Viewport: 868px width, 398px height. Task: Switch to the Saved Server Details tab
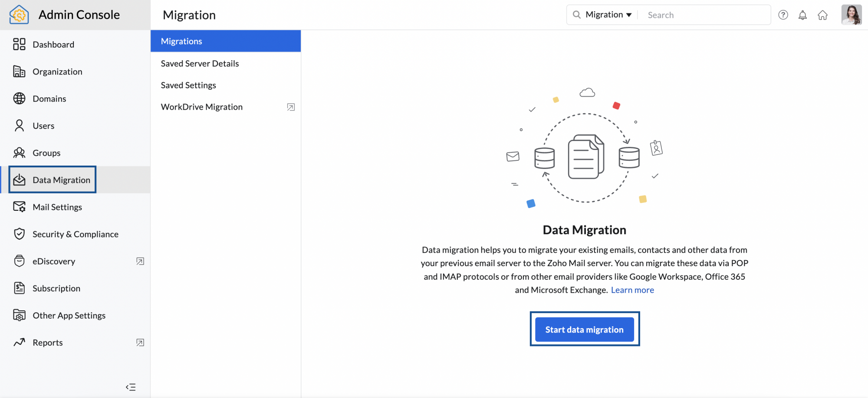click(x=200, y=63)
